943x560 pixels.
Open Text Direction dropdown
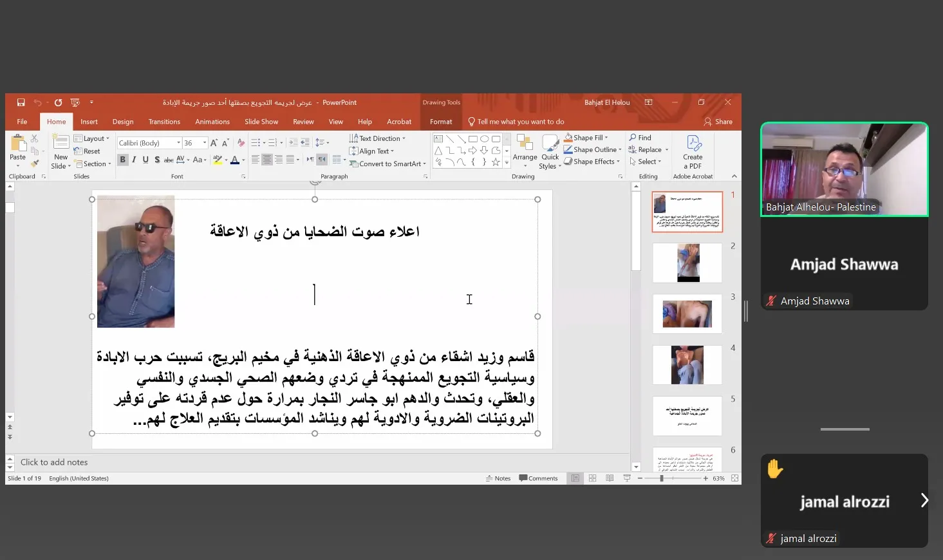click(x=377, y=138)
